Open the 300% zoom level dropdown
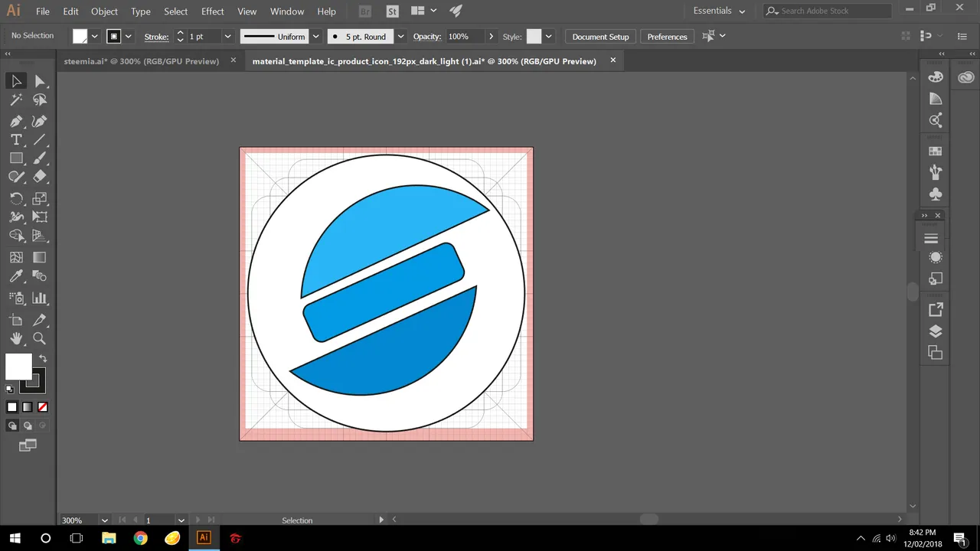 [104, 520]
